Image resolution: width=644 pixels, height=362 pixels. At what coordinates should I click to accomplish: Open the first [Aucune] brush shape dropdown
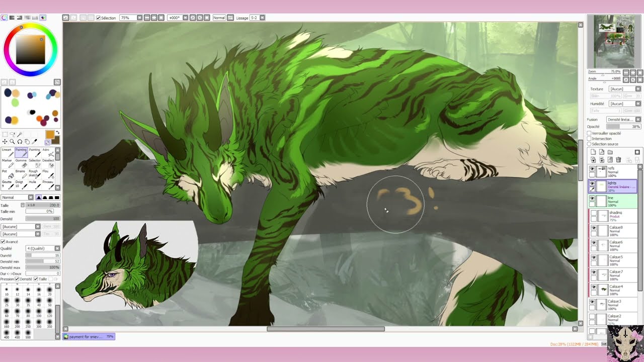click(x=21, y=227)
